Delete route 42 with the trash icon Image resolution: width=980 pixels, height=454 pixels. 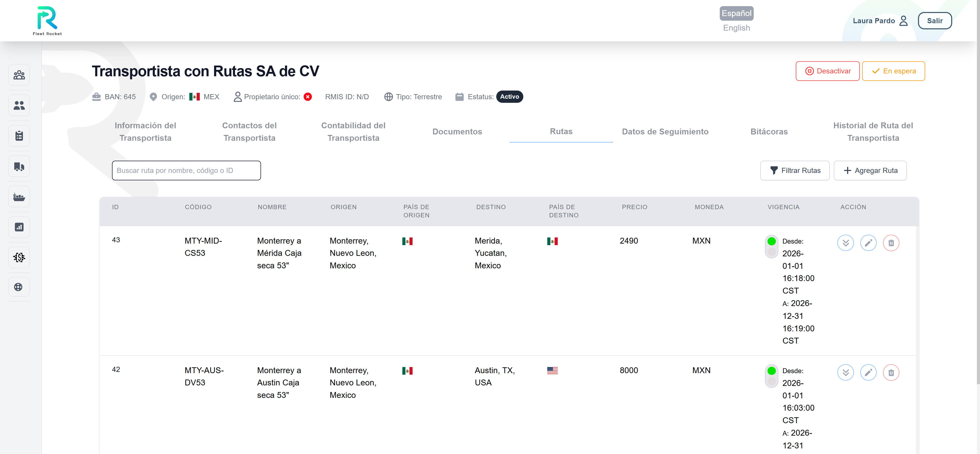click(891, 373)
